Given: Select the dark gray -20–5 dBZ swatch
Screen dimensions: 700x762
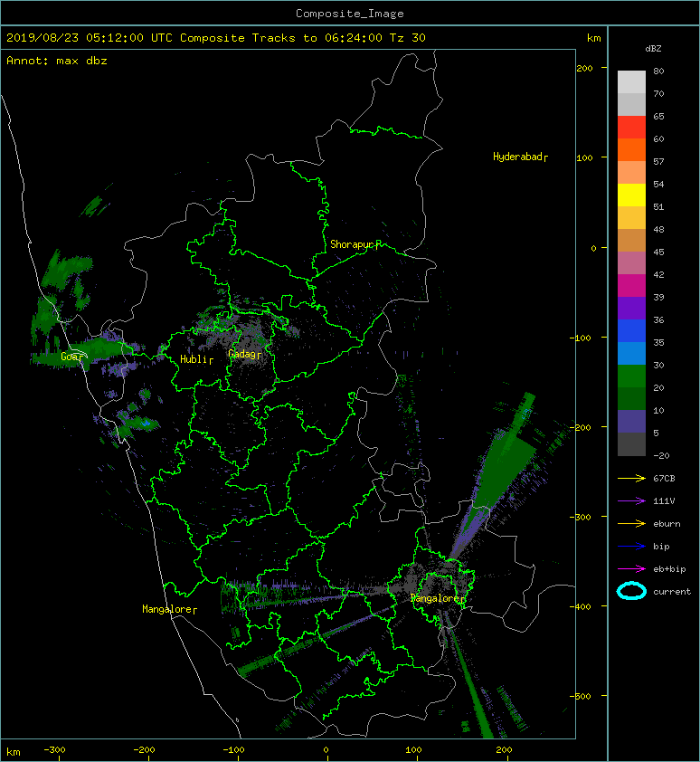Looking at the screenshot, I should coord(631,444).
